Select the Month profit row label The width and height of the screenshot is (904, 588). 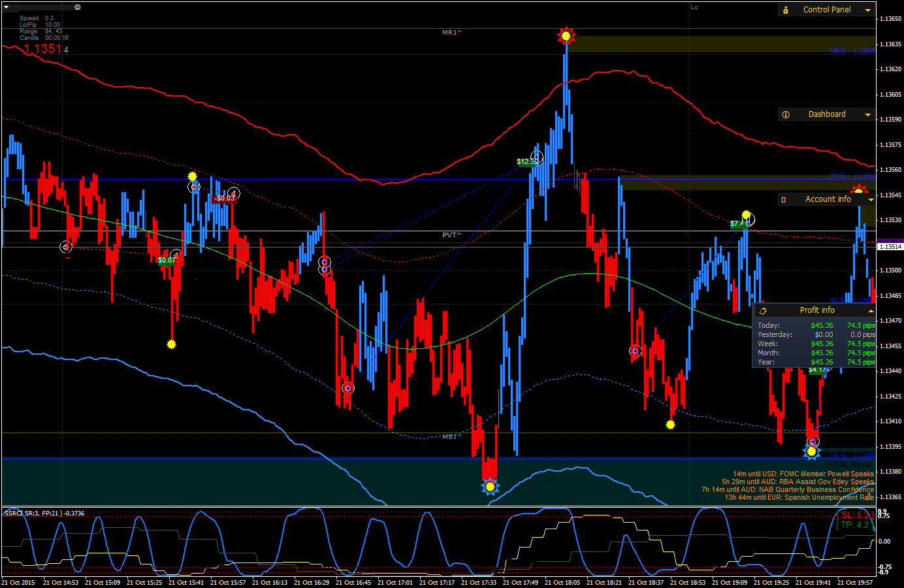tap(769, 353)
